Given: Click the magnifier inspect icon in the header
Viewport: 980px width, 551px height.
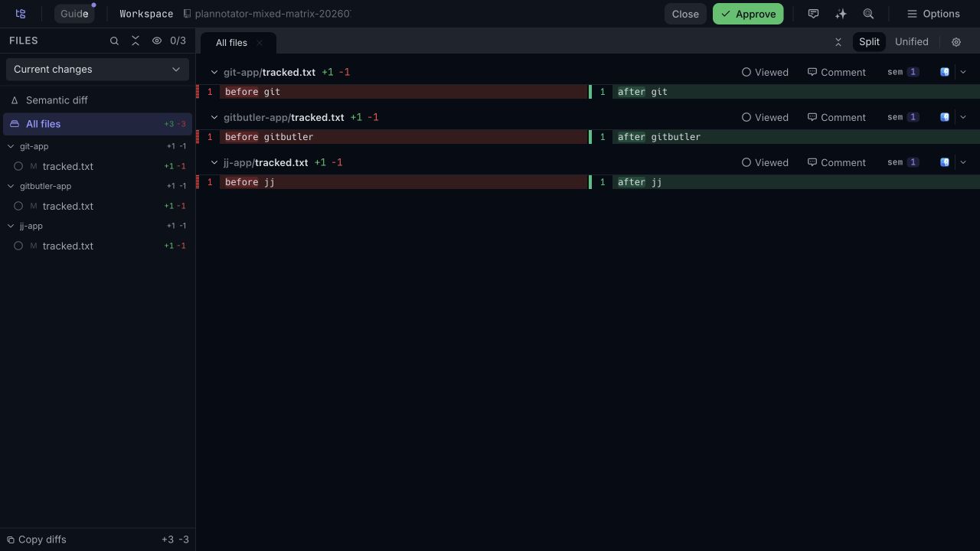Looking at the screenshot, I should click(868, 14).
